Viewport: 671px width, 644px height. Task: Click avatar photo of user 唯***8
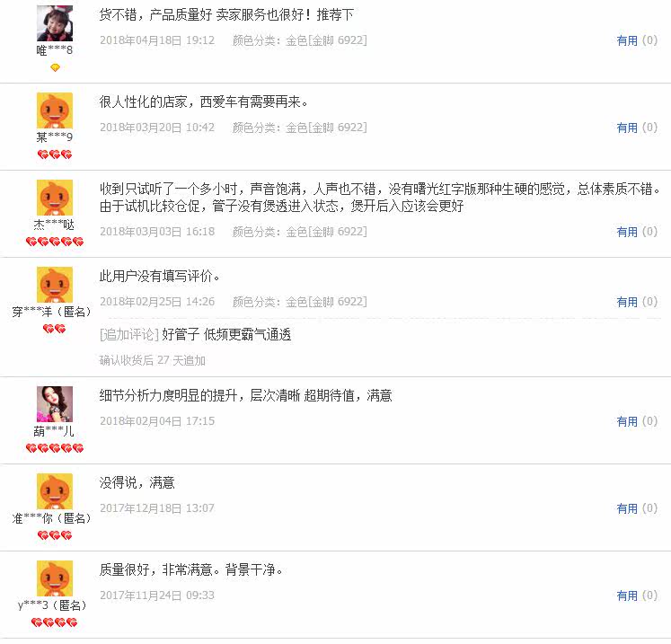point(55,23)
